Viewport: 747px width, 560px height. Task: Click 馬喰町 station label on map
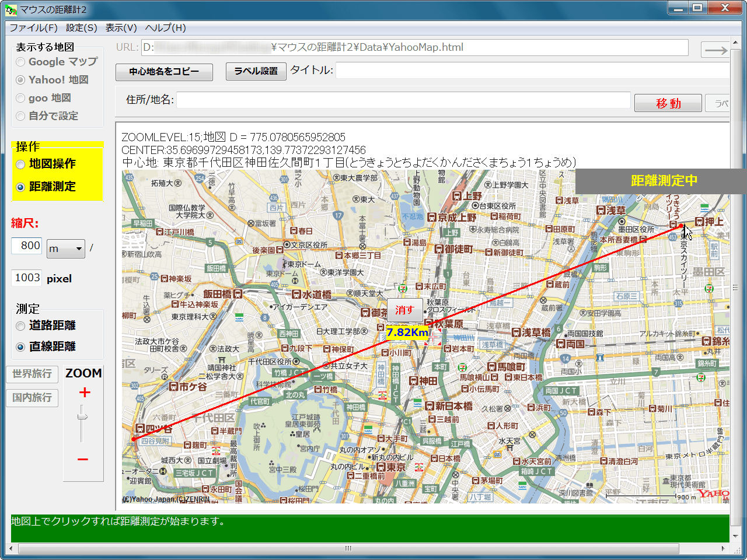(x=507, y=367)
